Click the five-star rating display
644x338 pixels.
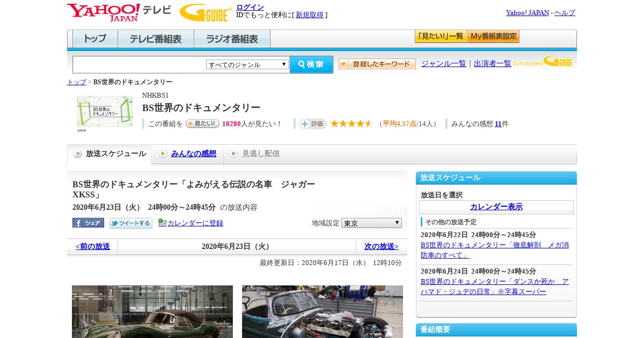352,124
